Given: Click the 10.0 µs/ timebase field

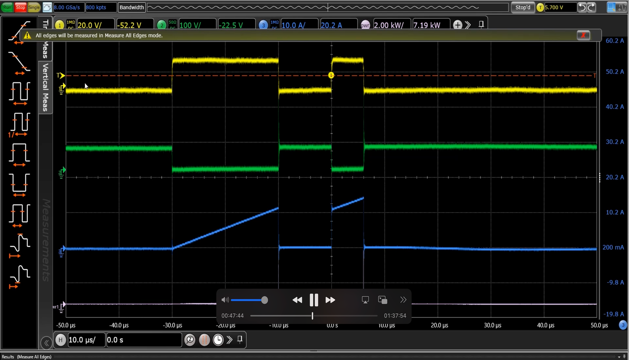Looking at the screenshot, I should pyautogui.click(x=86, y=340).
